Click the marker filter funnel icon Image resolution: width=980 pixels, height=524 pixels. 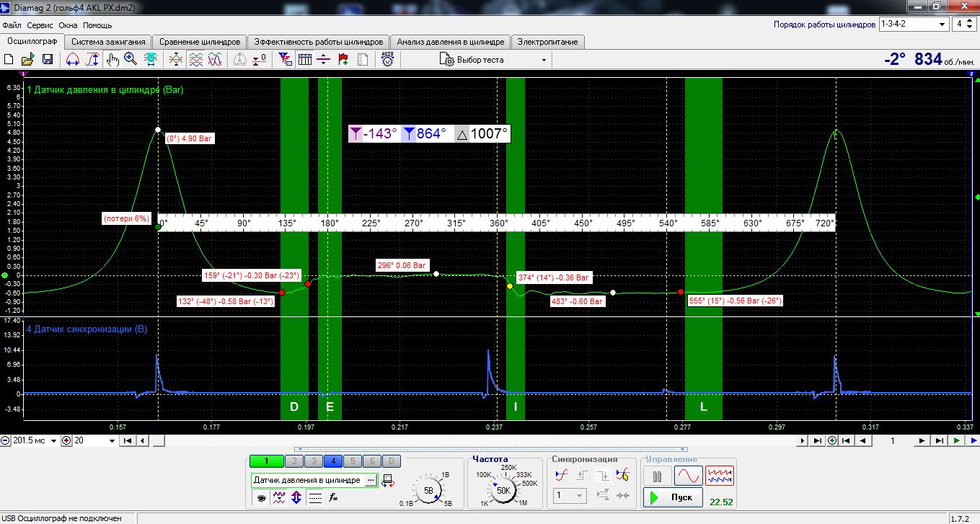pyautogui.click(x=285, y=60)
